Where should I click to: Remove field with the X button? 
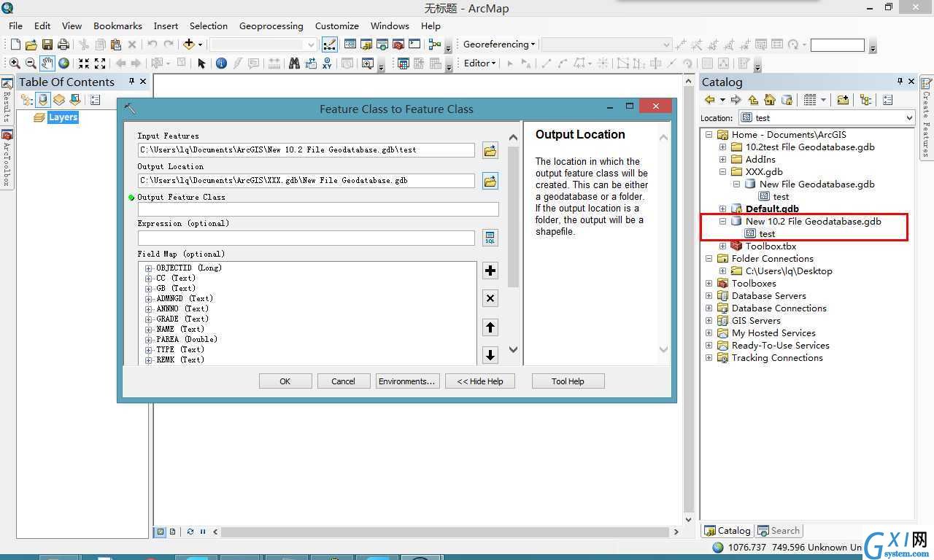(x=490, y=298)
